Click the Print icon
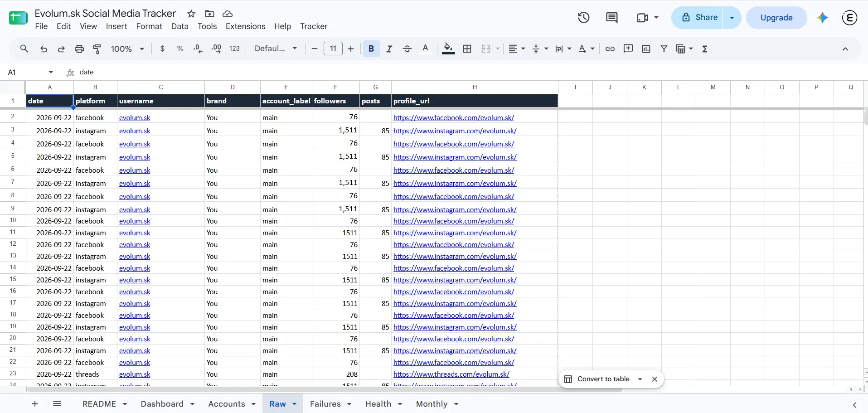Image resolution: width=868 pixels, height=413 pixels. pyautogui.click(x=79, y=49)
